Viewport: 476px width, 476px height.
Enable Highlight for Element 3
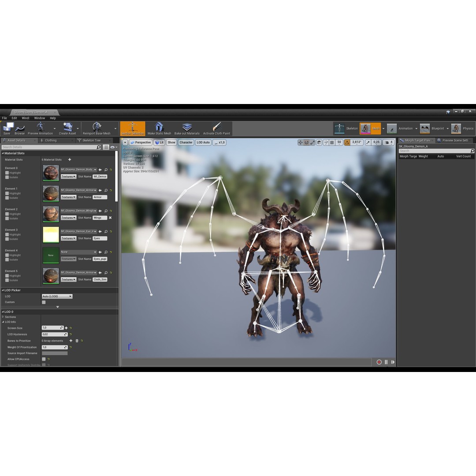[7, 234]
